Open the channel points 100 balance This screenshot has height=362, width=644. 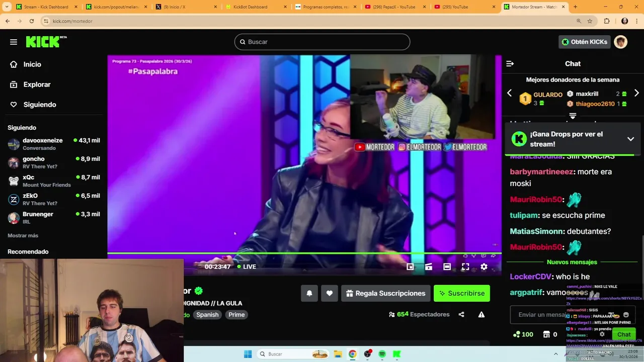523,334
